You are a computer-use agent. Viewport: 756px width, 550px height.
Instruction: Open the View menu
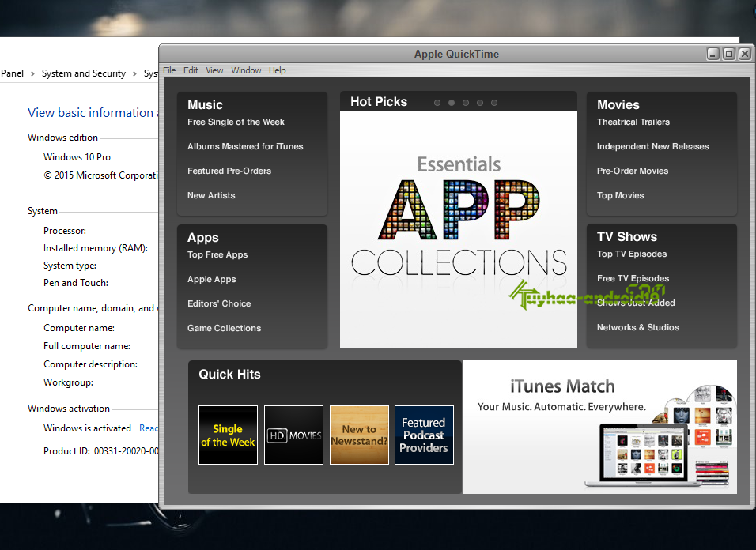214,70
